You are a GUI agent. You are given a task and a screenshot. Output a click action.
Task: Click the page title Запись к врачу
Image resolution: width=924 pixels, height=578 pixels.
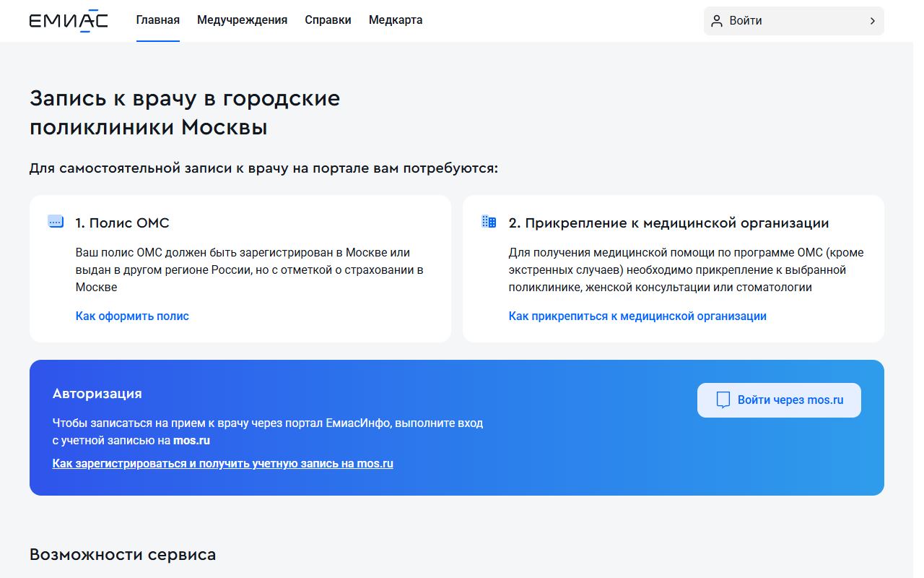(x=185, y=113)
